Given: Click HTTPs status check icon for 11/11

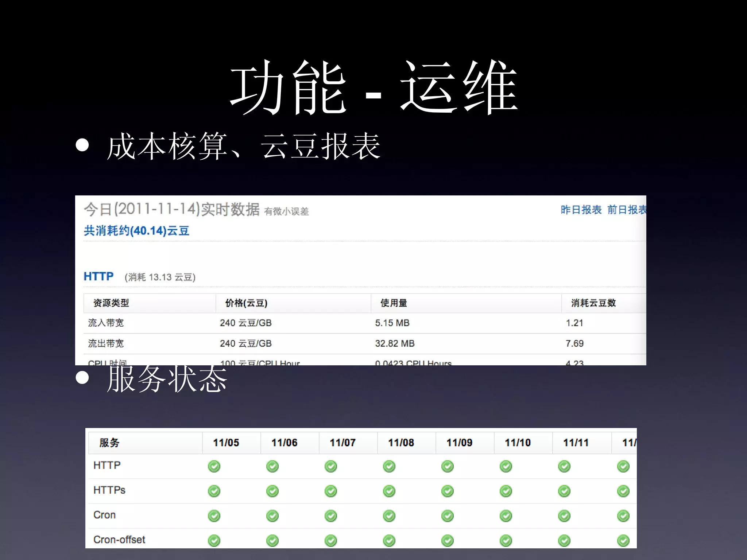Looking at the screenshot, I should (564, 491).
